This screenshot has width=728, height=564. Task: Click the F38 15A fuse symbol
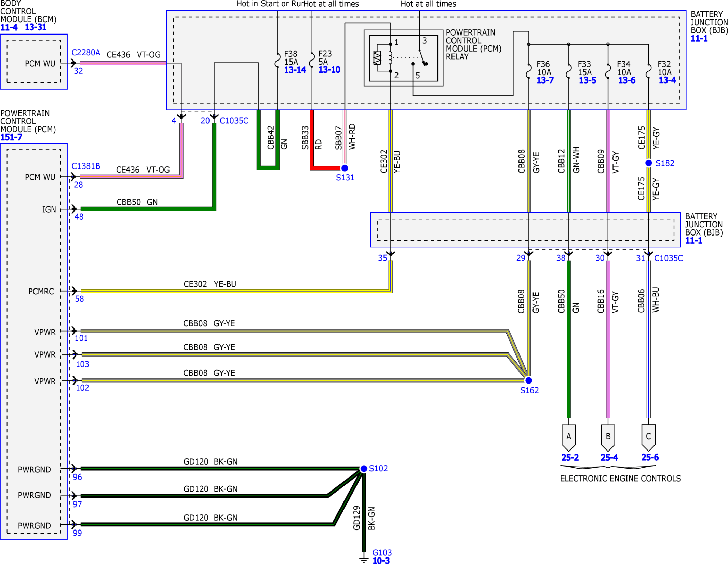coord(277,60)
